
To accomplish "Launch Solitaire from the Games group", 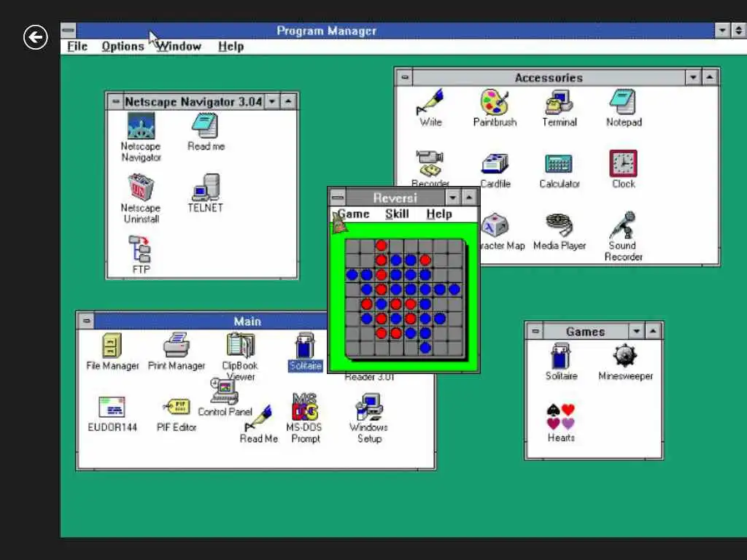I will (x=561, y=356).
